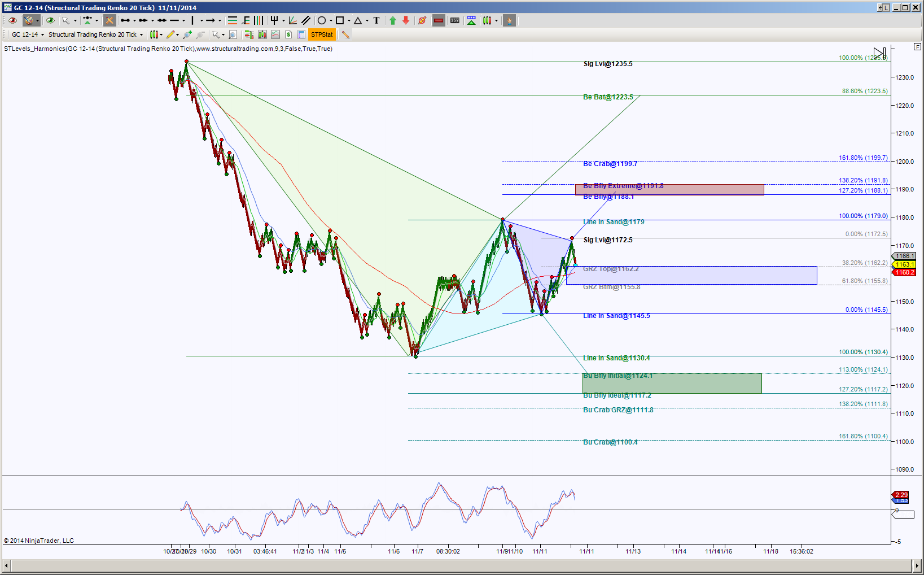This screenshot has width=924, height=575.
Task: Click the 'Bu Crab@1100.4' level label
Action: (x=610, y=442)
